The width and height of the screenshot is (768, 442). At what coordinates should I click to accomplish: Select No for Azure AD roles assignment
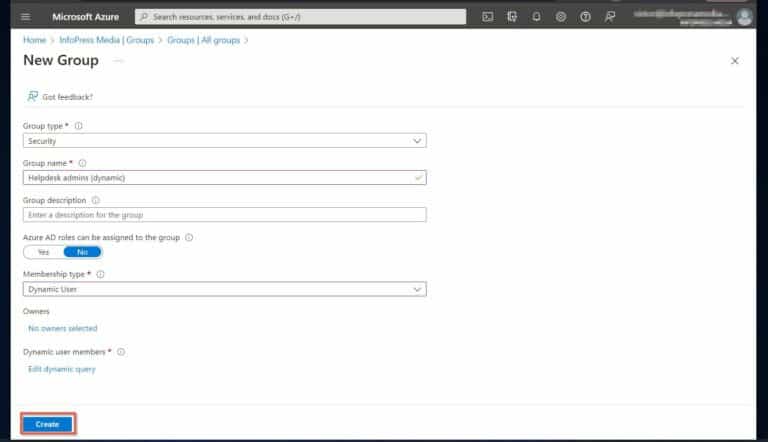pos(82,252)
